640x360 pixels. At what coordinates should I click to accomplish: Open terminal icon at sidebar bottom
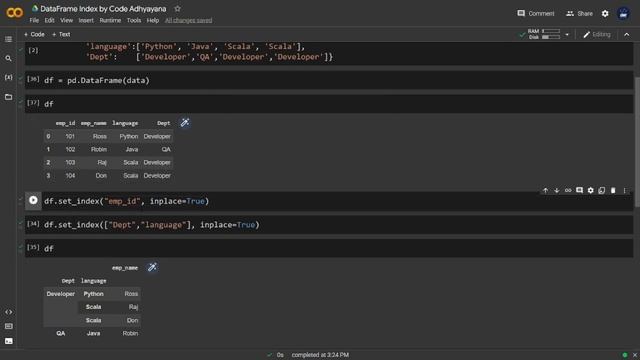8,341
